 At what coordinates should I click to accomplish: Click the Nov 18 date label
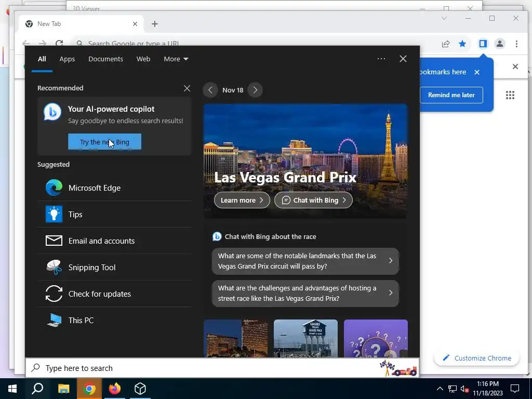233,90
